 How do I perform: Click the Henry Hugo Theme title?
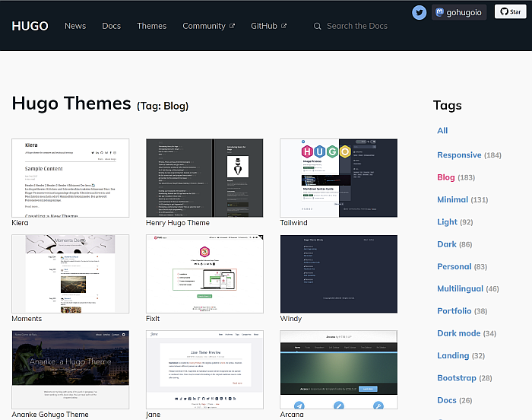click(177, 223)
